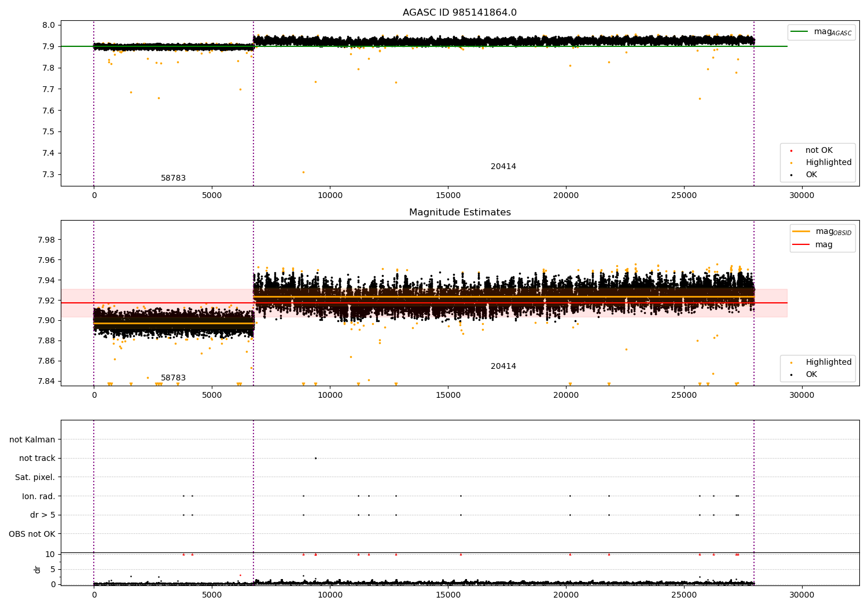This screenshot has width=868, height=608.
Task: Click the "OBS not OK" row label
Action: click(32, 534)
